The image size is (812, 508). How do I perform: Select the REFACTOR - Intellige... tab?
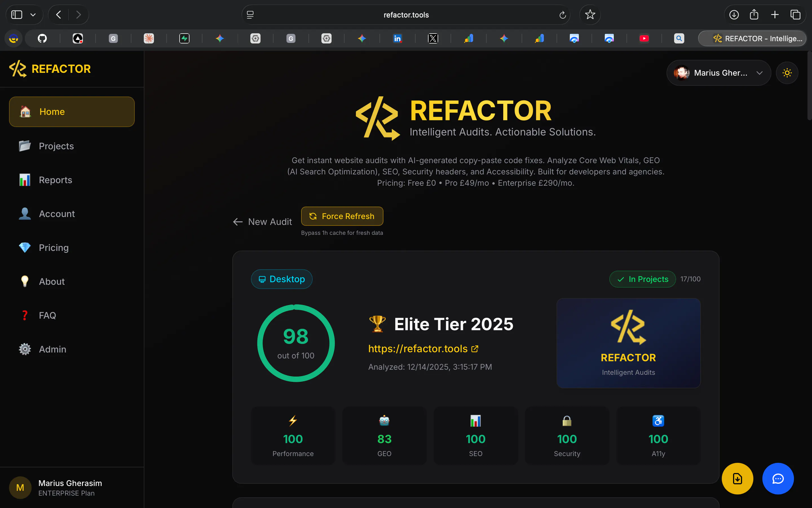tap(752, 38)
